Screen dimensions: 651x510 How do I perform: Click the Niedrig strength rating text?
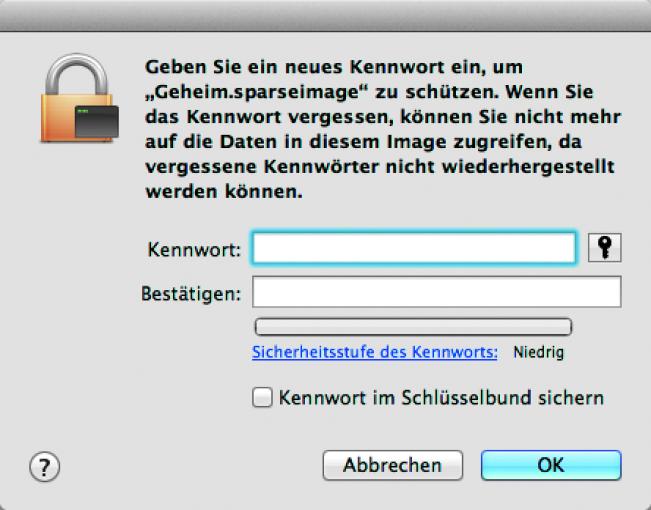click(538, 353)
